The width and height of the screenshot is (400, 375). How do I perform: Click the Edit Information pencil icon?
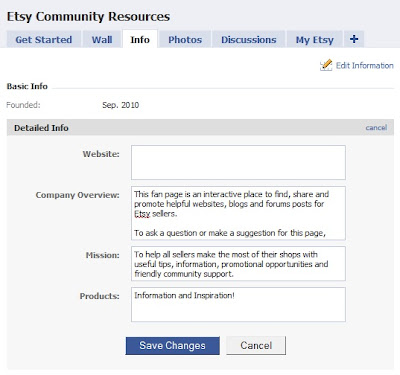(x=326, y=65)
